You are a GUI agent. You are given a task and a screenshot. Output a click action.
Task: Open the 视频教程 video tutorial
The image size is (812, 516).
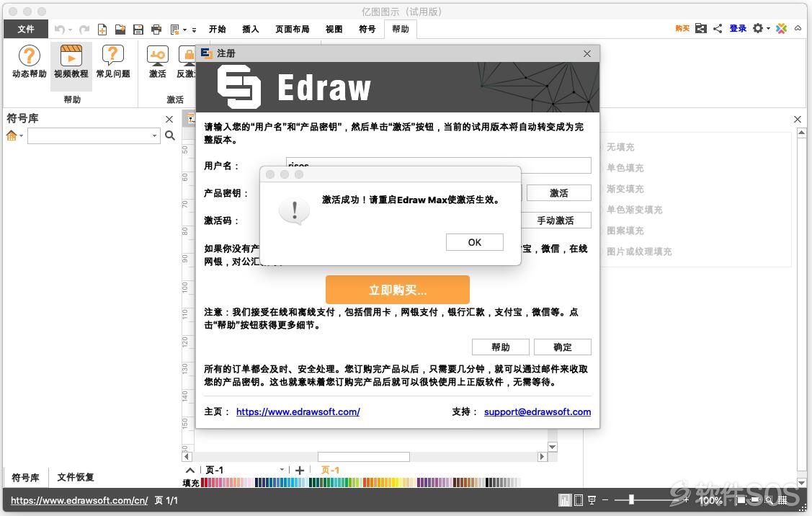pos(71,61)
